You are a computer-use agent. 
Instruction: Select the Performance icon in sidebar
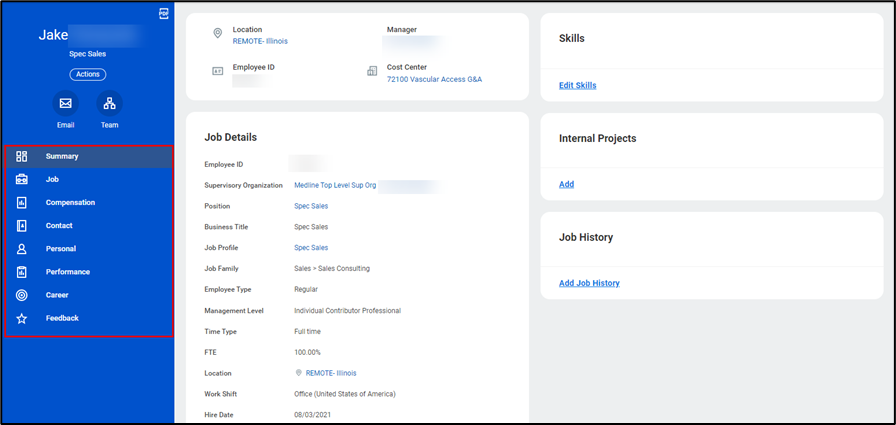22,272
